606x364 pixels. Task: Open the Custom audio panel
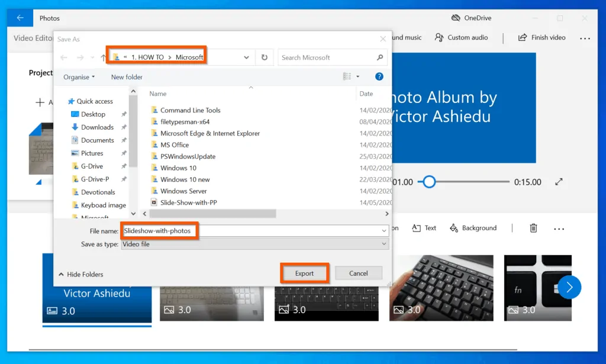click(461, 37)
